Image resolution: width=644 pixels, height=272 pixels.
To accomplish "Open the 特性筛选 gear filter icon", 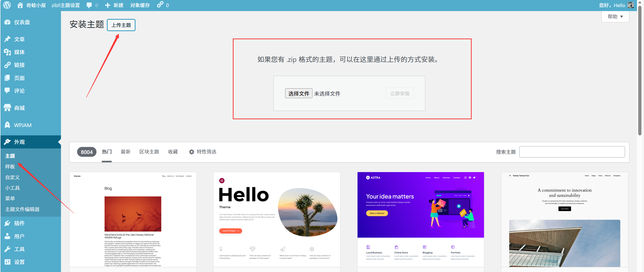I will tap(191, 152).
